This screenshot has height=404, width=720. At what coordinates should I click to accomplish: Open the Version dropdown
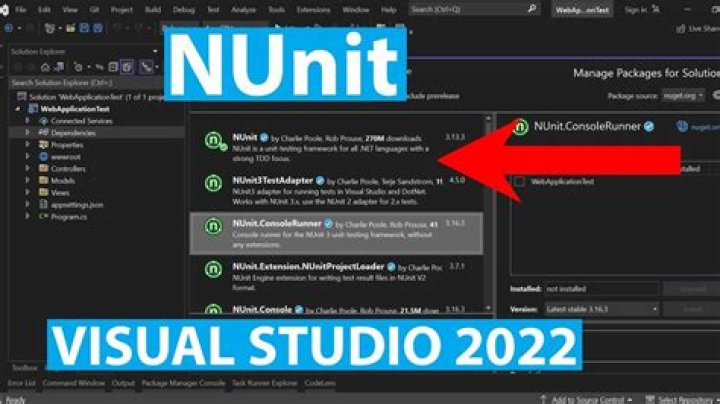[602, 309]
